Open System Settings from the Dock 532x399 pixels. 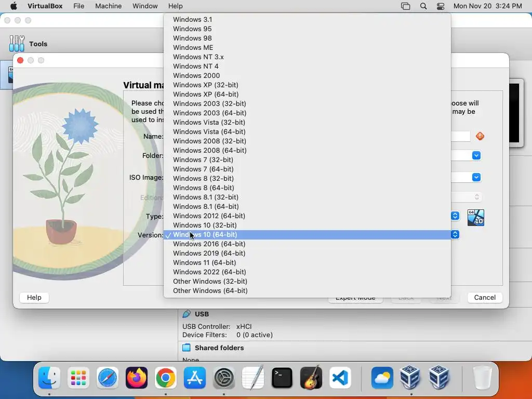(224, 378)
